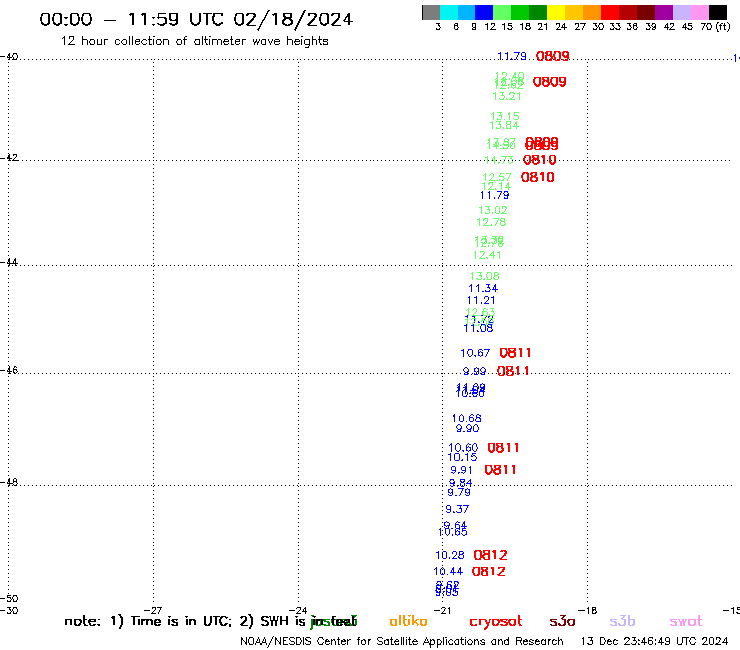The height and width of the screenshot is (650, 740).
Task: Click the 13.84 wave height value
Action: (504, 126)
